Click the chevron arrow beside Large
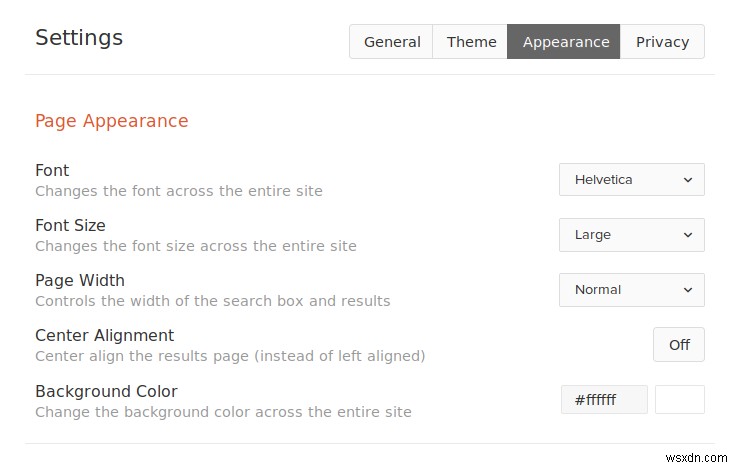This screenshot has height=468, width=739. point(688,235)
